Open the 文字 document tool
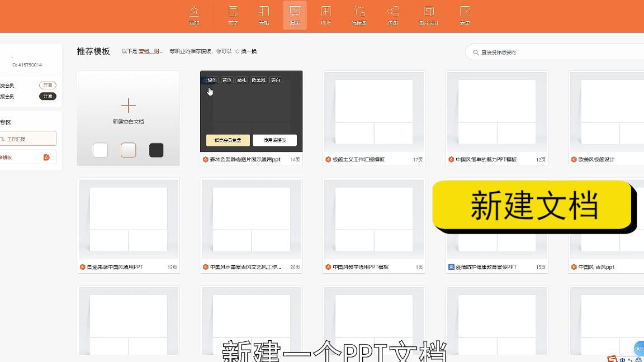The image size is (644, 362). point(233,15)
